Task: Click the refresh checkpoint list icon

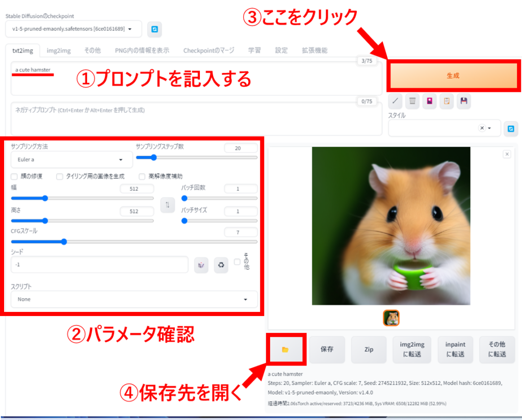Action: [x=154, y=30]
